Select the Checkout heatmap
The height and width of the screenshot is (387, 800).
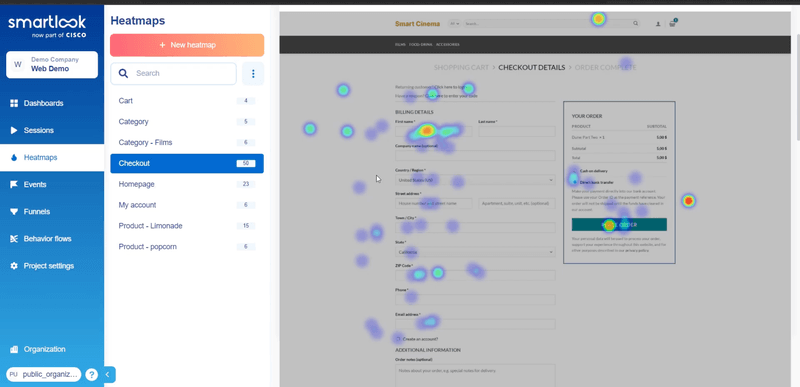point(187,164)
